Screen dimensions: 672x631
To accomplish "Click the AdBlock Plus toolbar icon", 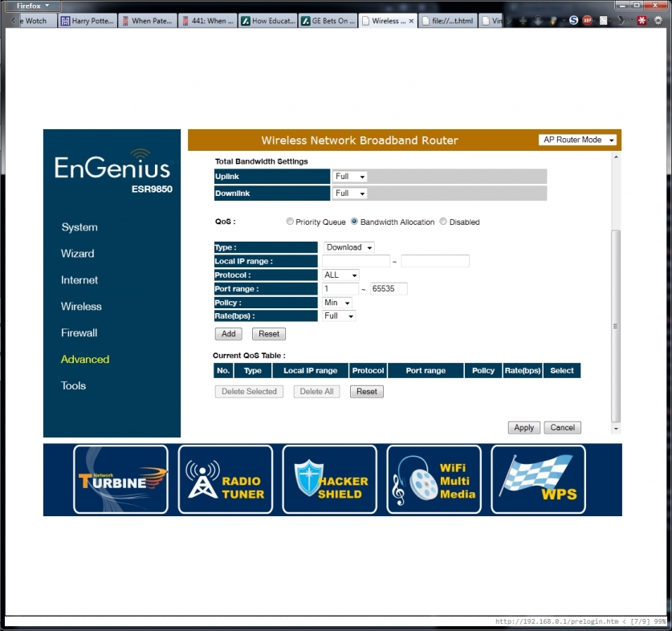I will coord(588,20).
